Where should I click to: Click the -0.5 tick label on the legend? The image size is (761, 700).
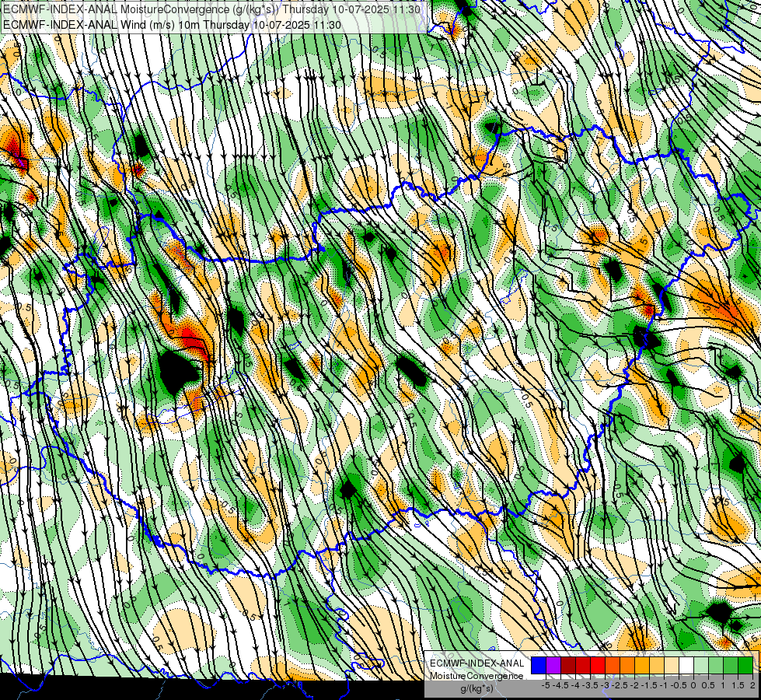(679, 685)
